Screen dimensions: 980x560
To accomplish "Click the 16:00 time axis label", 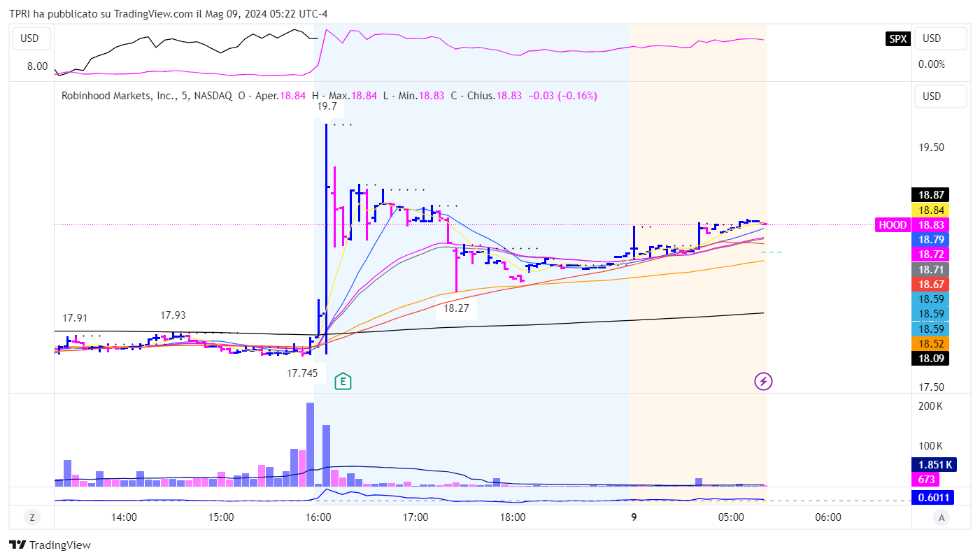I will point(318,518).
